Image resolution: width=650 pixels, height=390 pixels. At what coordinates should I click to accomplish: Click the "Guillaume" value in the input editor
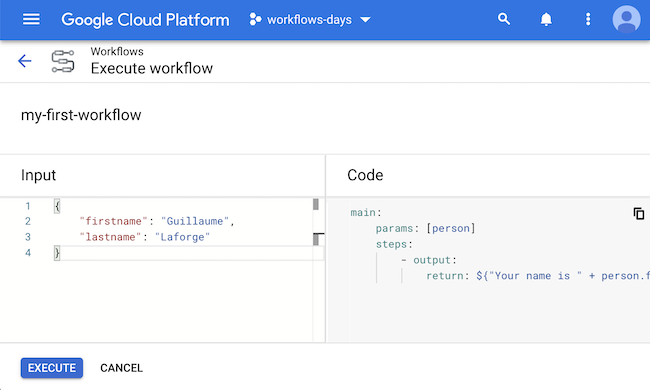[195, 221]
